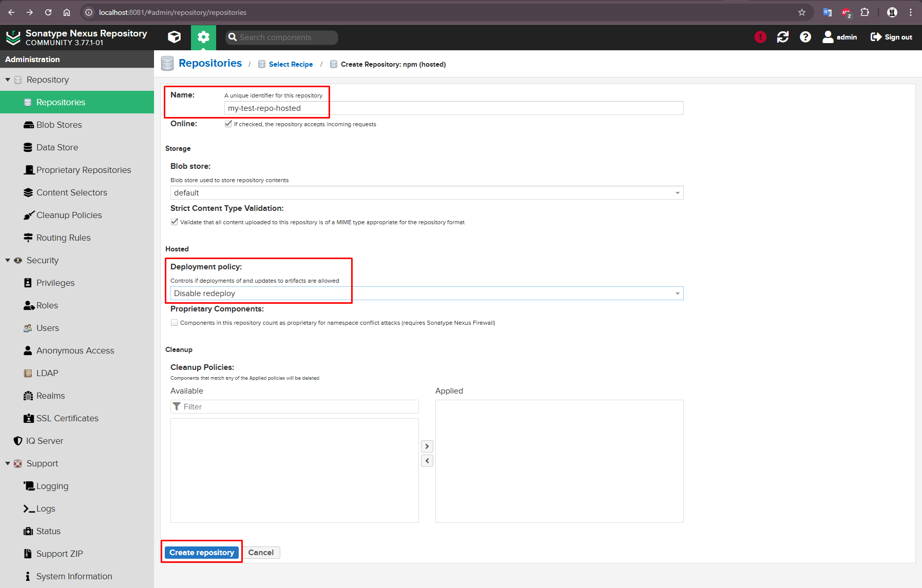
Task: Toggle Strict Content Type Validation checkbox
Action: click(175, 222)
